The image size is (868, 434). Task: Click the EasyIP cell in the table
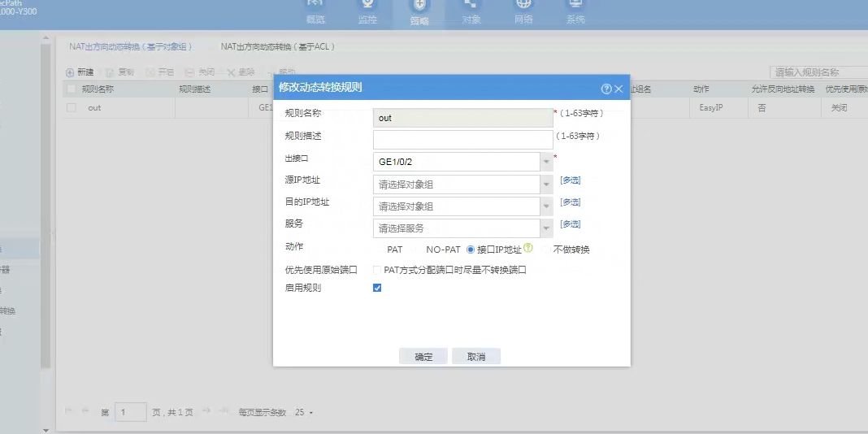point(711,108)
